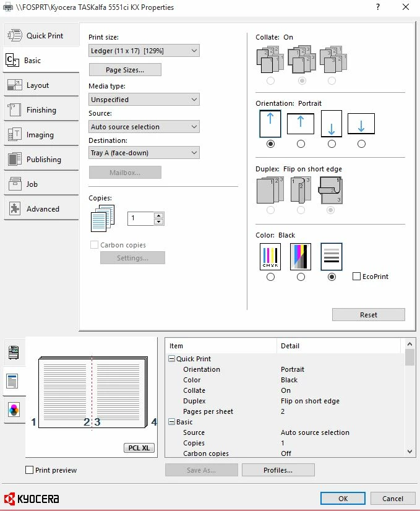Select the CMYK full color icon
The height and width of the screenshot is (511, 420).
[270, 257]
